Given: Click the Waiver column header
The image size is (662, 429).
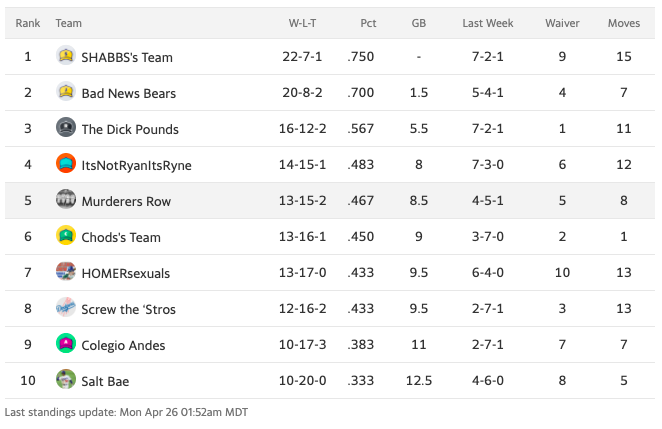Looking at the screenshot, I should tap(562, 22).
